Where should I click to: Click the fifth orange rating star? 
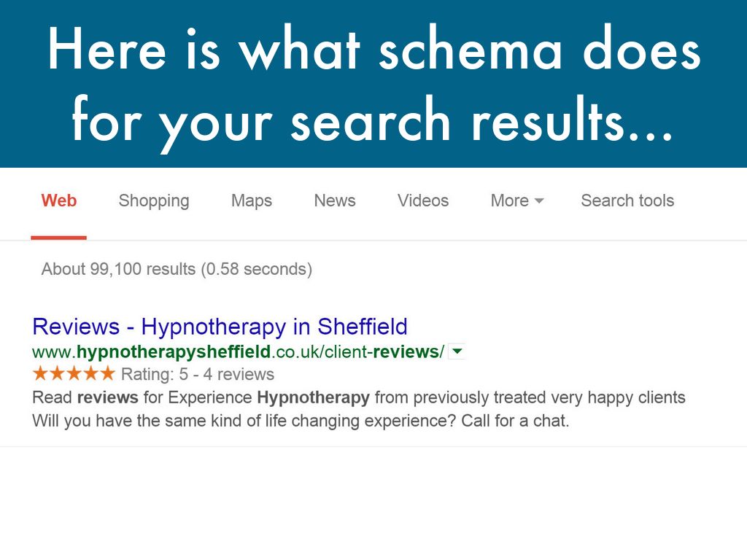(x=107, y=374)
